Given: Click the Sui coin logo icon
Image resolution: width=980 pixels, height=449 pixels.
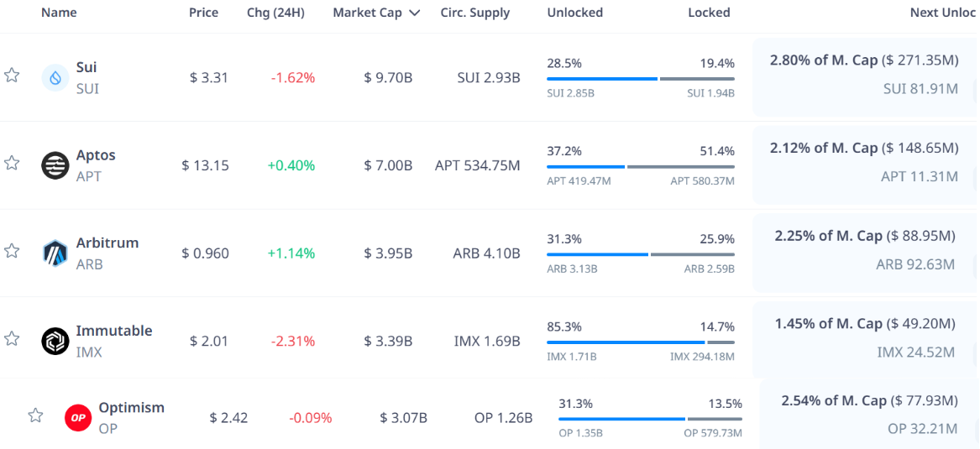Looking at the screenshot, I should [55, 78].
